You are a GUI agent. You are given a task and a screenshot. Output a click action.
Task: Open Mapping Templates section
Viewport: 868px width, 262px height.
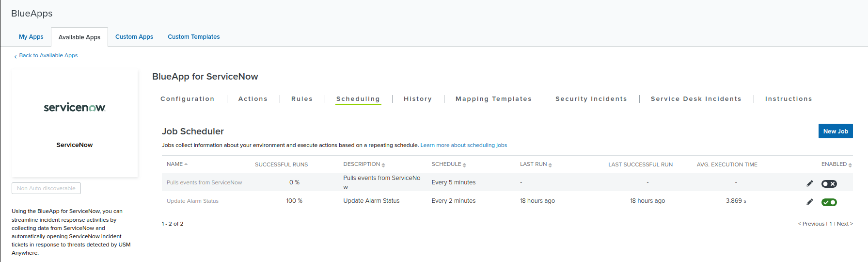tap(493, 99)
